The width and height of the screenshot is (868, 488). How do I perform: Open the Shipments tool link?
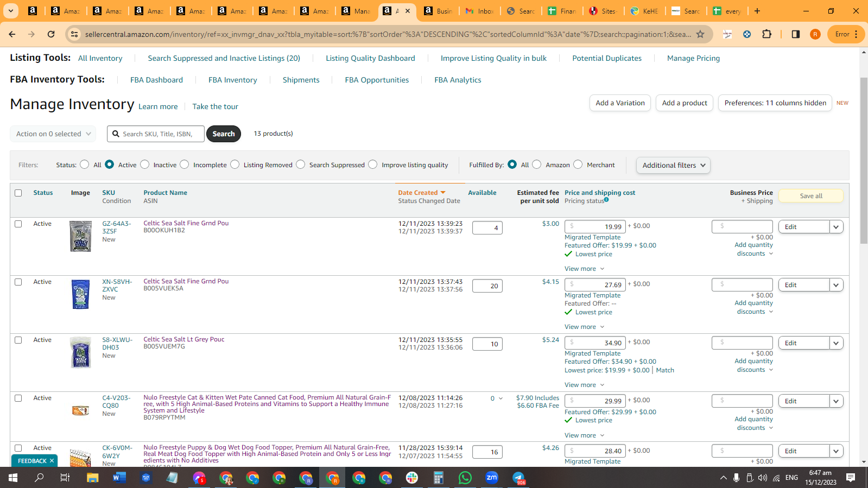tap(301, 80)
